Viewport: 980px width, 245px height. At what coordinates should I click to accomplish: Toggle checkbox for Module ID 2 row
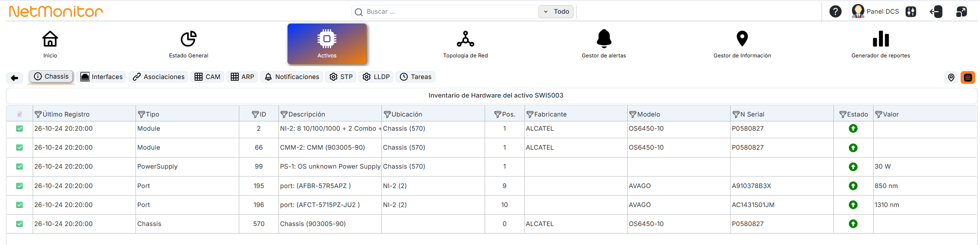19,128
